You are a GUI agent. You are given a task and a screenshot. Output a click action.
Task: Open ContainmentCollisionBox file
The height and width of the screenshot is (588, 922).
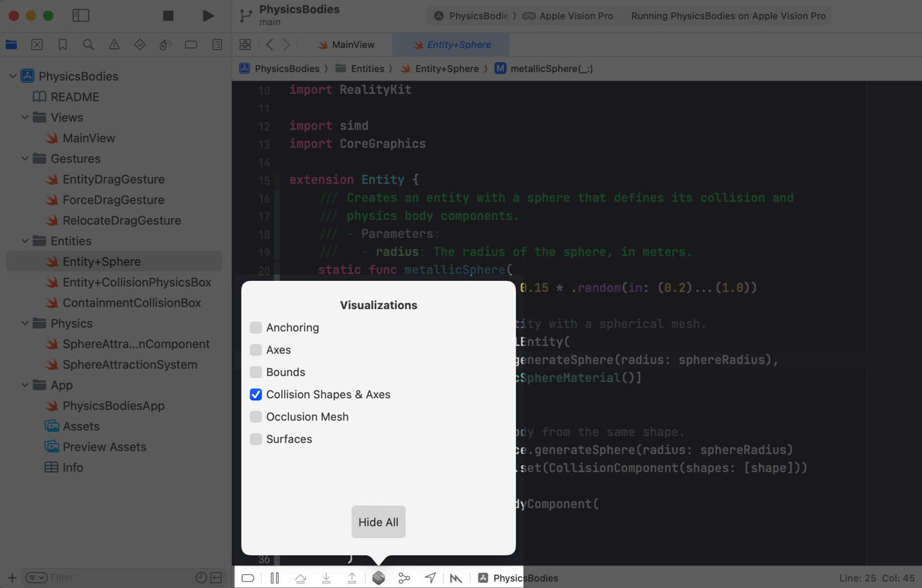(x=132, y=303)
